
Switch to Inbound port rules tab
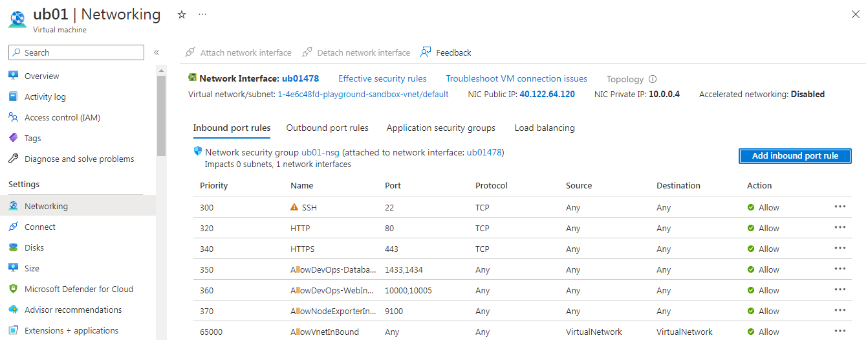click(232, 128)
